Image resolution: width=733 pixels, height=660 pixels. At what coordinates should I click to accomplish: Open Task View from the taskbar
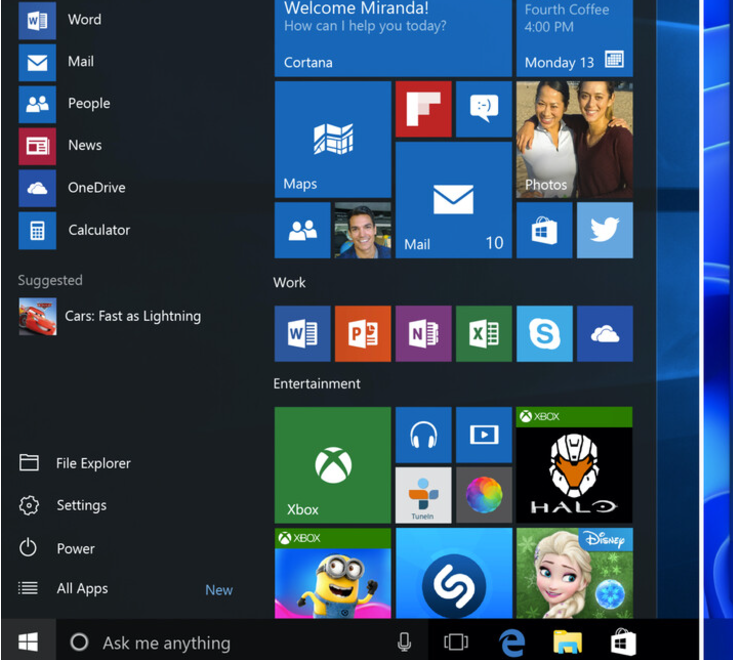click(456, 642)
